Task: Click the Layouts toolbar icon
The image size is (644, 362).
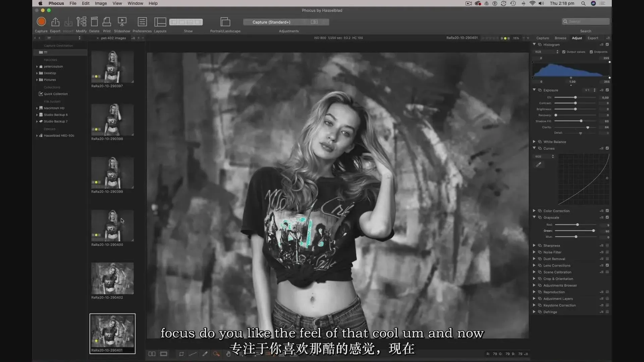Action: pyautogui.click(x=160, y=22)
